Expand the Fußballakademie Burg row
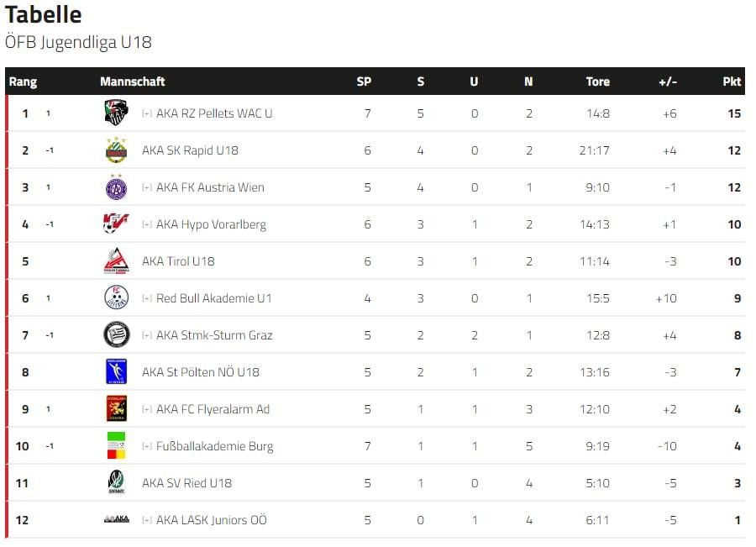 pos(147,446)
